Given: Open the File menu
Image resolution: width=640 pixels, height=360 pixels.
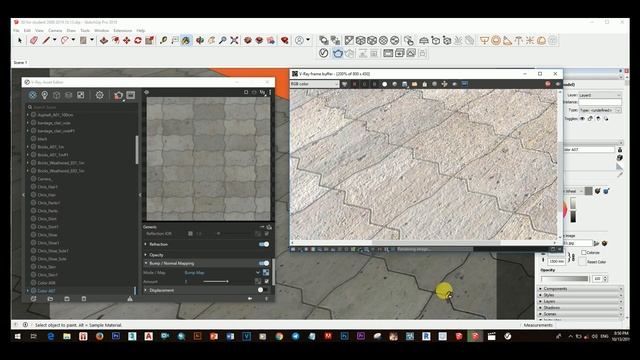Looking at the screenshot, I should 16,31.
